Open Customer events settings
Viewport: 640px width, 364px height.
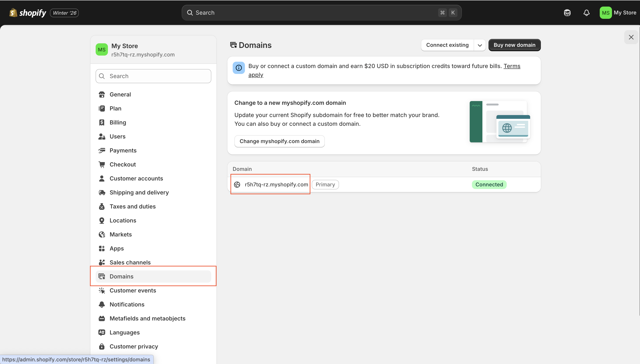pyautogui.click(x=133, y=290)
